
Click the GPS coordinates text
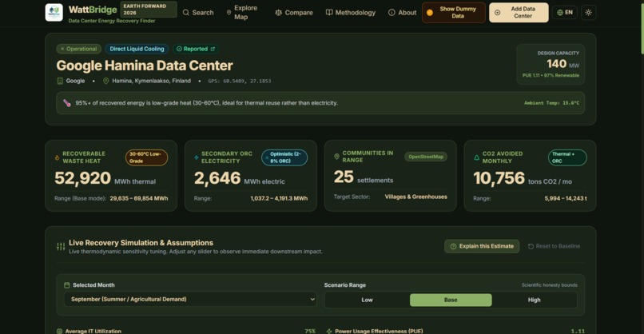pyautogui.click(x=240, y=81)
